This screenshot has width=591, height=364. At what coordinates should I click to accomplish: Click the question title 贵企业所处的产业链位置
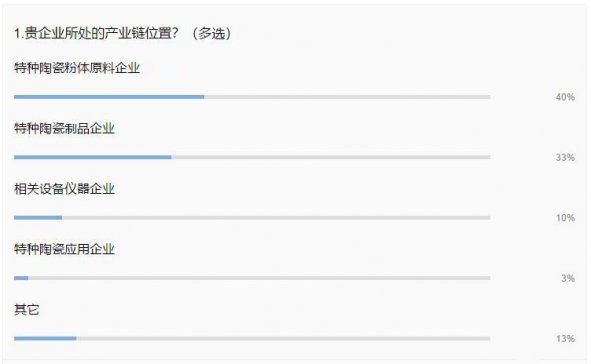pyautogui.click(x=96, y=33)
